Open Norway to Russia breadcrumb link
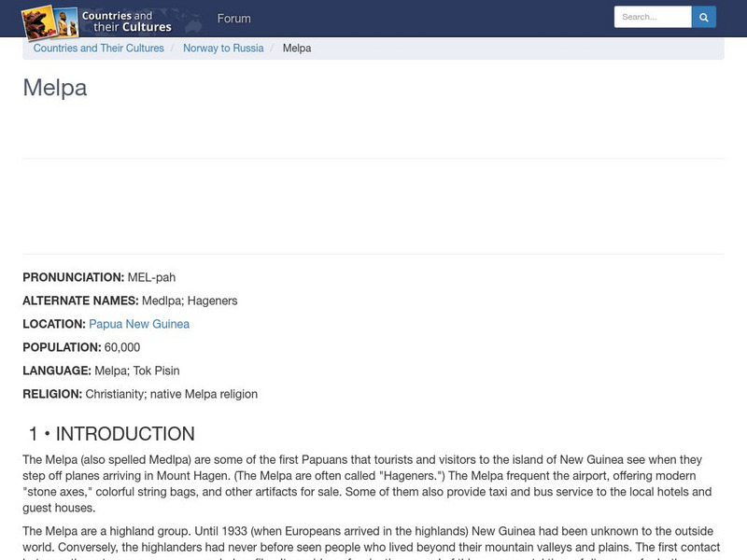This screenshot has width=747, height=560. click(223, 49)
